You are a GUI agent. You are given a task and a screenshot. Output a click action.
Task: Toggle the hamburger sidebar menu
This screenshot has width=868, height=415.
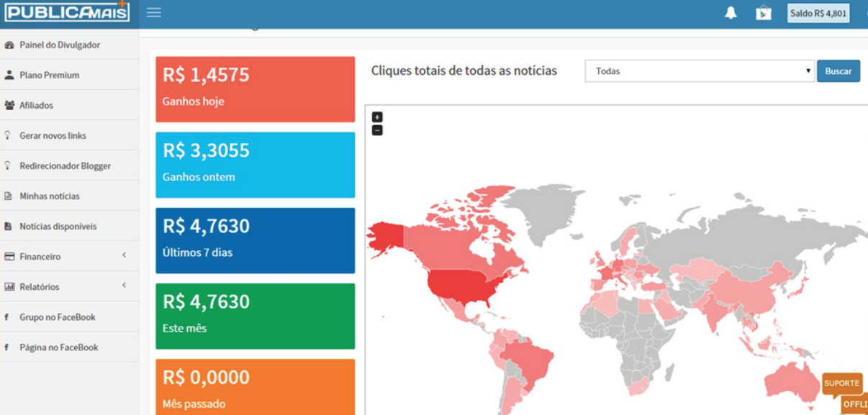[153, 12]
